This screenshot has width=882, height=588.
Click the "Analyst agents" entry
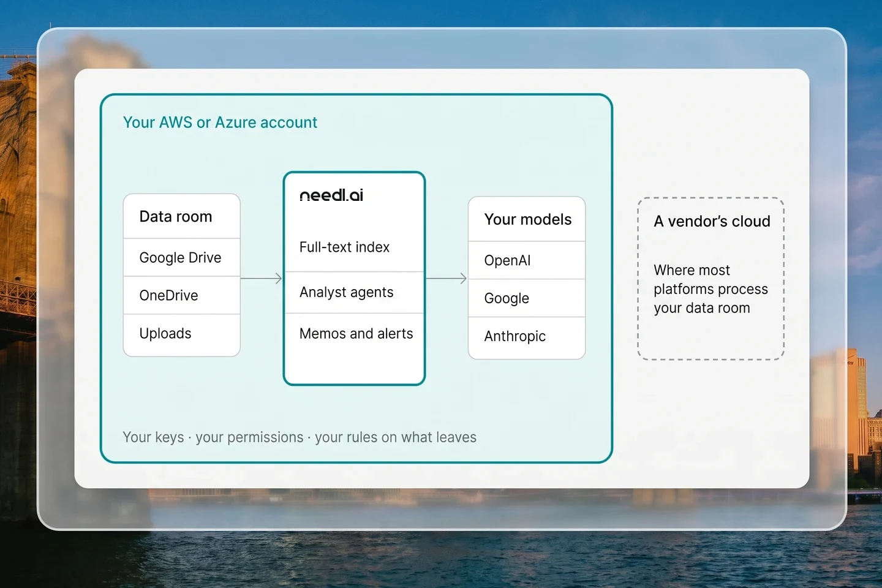tap(347, 293)
